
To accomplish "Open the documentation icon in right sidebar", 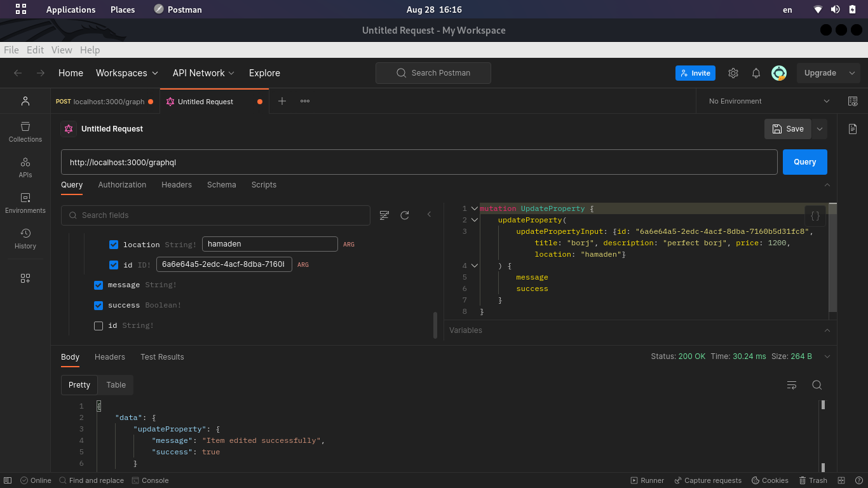I will click(x=853, y=129).
